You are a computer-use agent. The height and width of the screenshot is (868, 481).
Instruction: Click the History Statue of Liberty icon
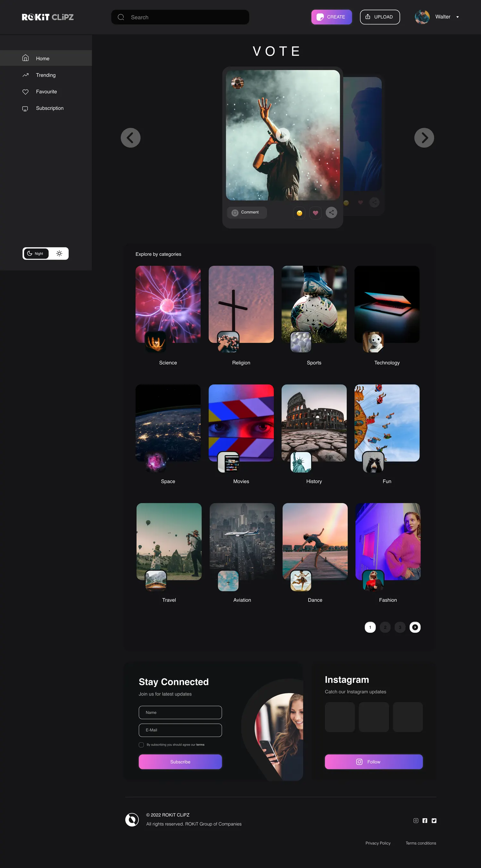coord(301,462)
